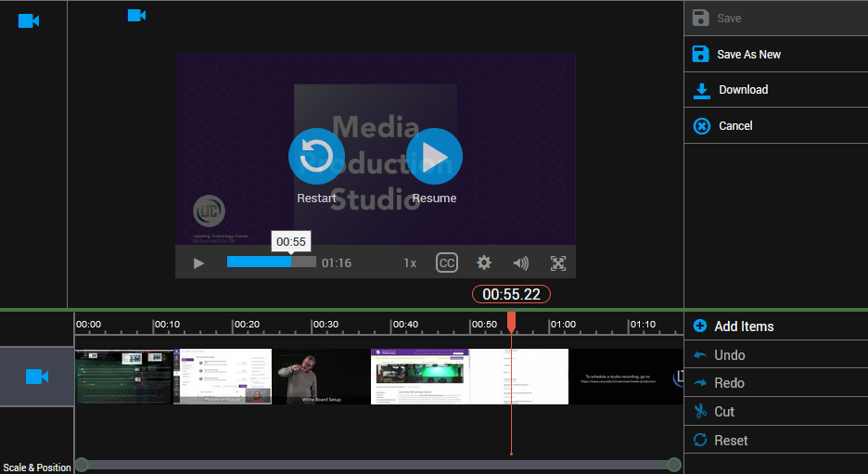
Task: Click the Save floppy disk icon
Action: (700, 18)
